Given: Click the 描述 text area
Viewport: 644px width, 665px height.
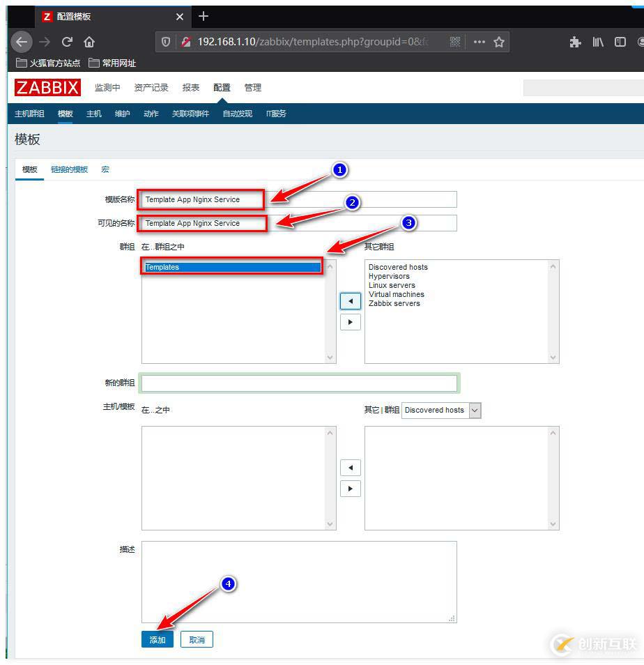Looking at the screenshot, I should 299,582.
